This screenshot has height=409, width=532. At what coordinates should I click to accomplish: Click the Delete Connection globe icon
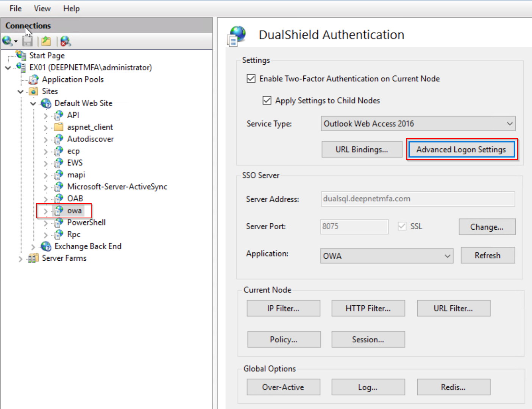[66, 41]
